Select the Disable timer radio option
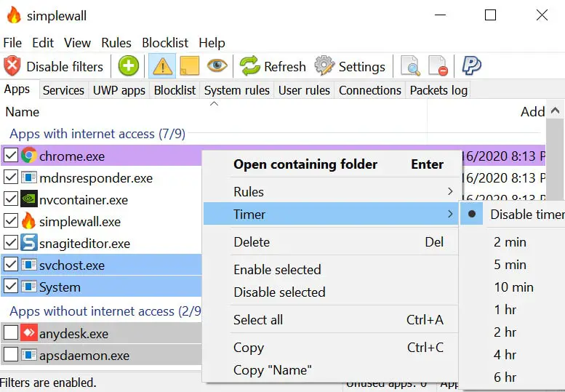The image size is (565, 392). click(x=513, y=214)
